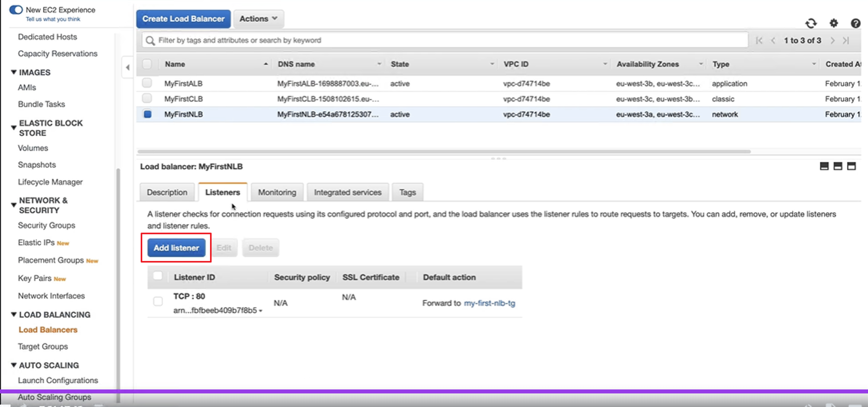Open Snapshots in sidebar
The width and height of the screenshot is (868, 407).
coord(37,165)
